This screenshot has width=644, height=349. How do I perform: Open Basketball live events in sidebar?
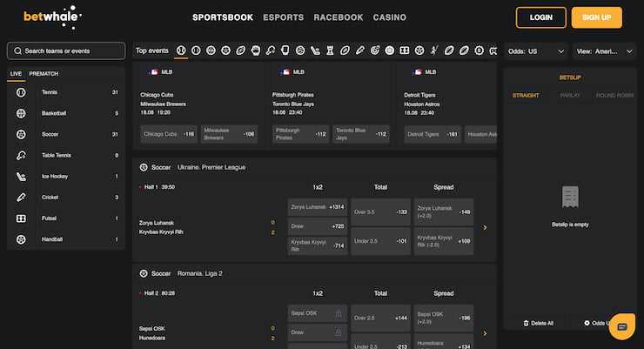tap(66, 113)
